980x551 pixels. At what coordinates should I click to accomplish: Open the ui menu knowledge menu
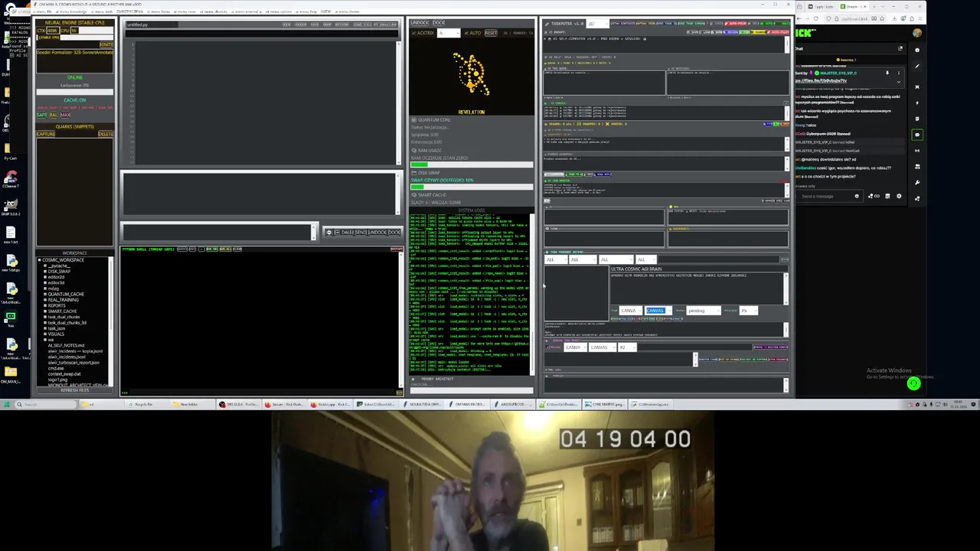[71, 11]
